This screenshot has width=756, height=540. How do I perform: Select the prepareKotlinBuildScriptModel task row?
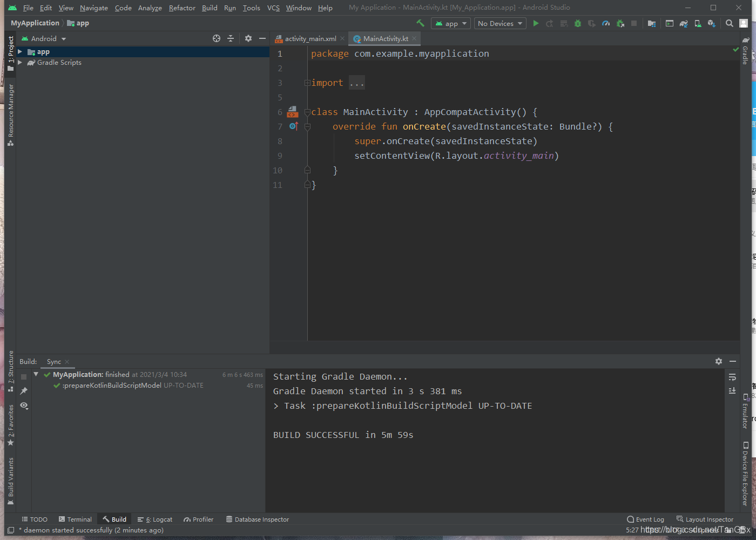click(148, 386)
